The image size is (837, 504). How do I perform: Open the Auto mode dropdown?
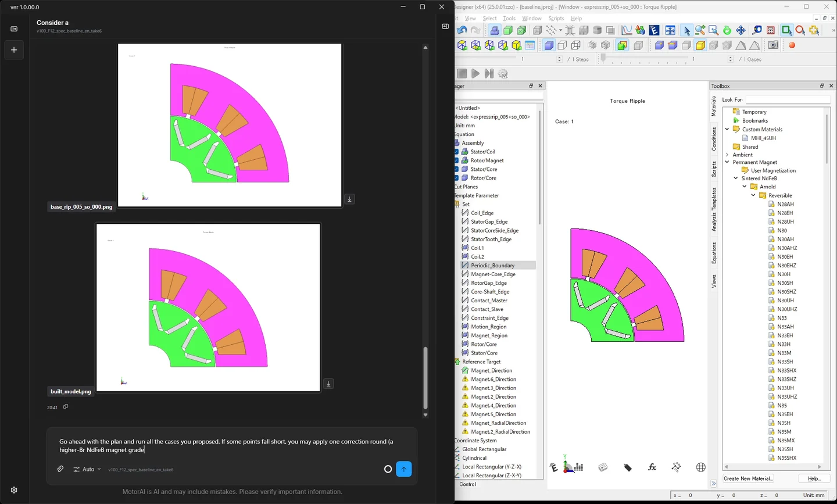tap(87, 469)
